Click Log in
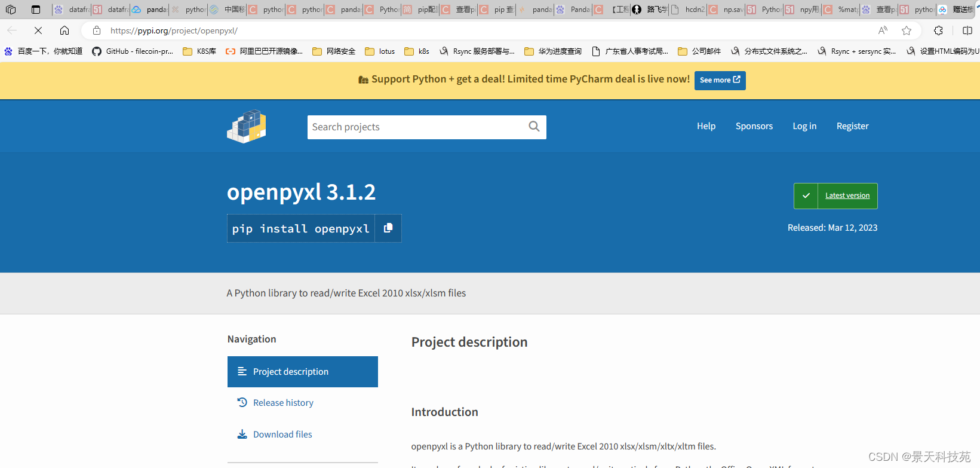Image resolution: width=980 pixels, height=468 pixels. 804,126
